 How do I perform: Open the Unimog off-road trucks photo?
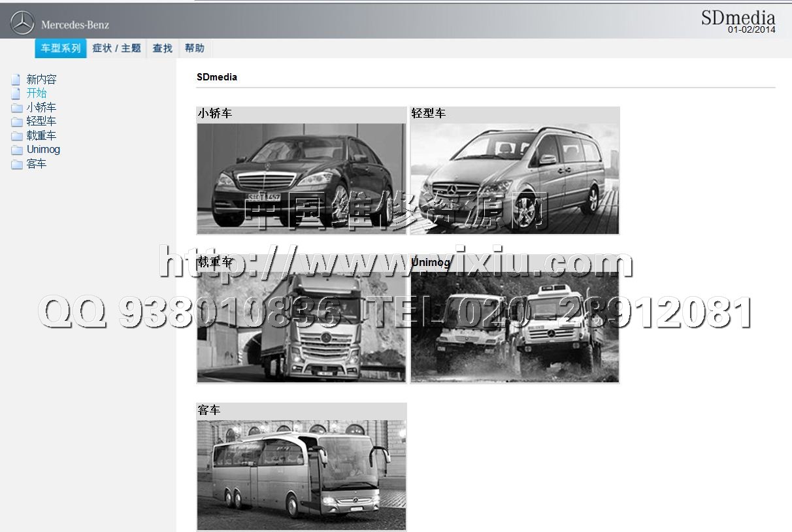click(514, 326)
